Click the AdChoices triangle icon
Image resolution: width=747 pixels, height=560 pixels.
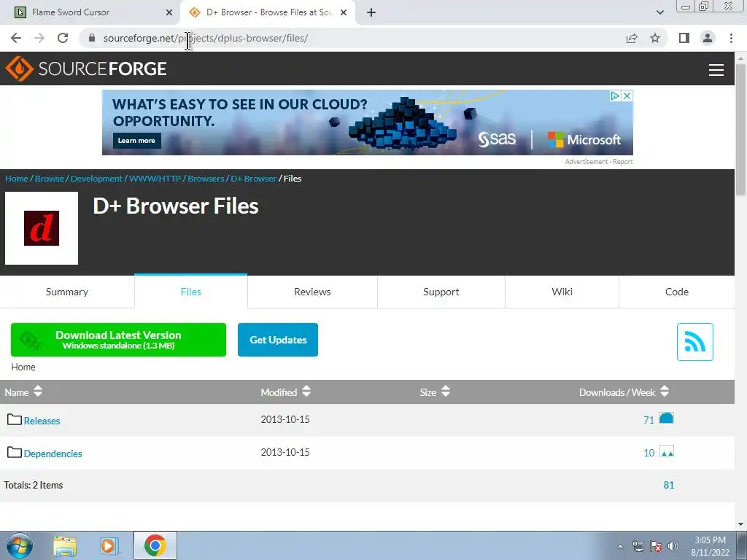615,96
